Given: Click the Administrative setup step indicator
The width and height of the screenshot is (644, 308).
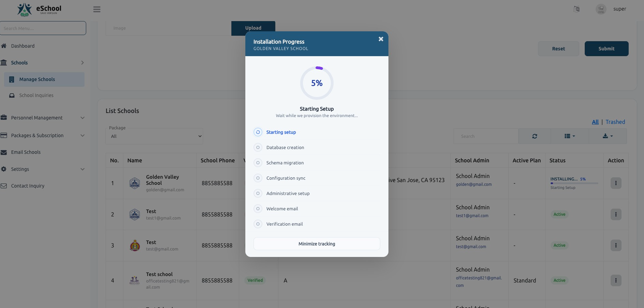Looking at the screenshot, I should click(x=258, y=193).
